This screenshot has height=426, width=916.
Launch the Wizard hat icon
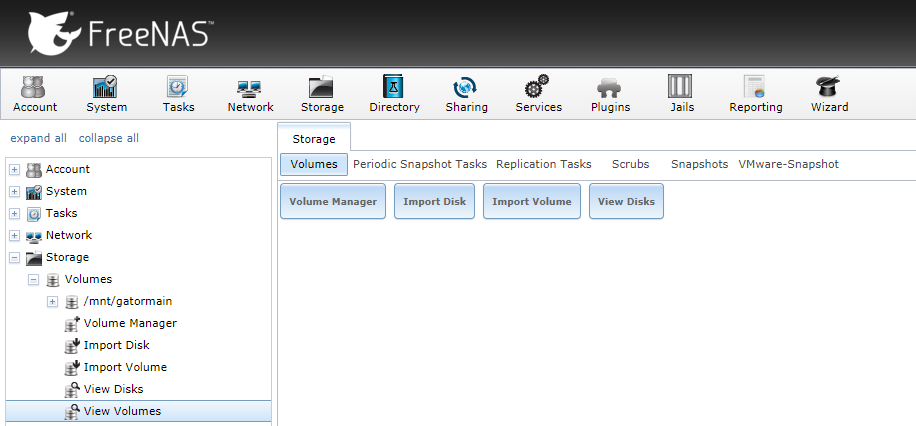[x=829, y=94]
